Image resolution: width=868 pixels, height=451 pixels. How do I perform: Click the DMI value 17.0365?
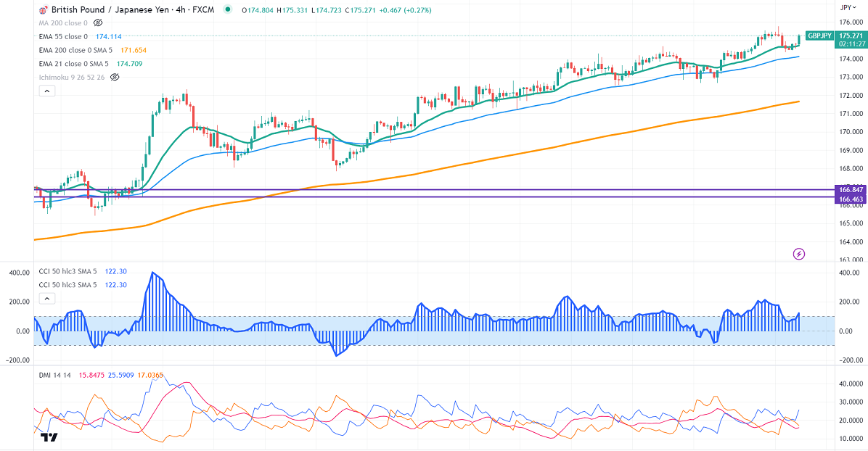(150, 375)
